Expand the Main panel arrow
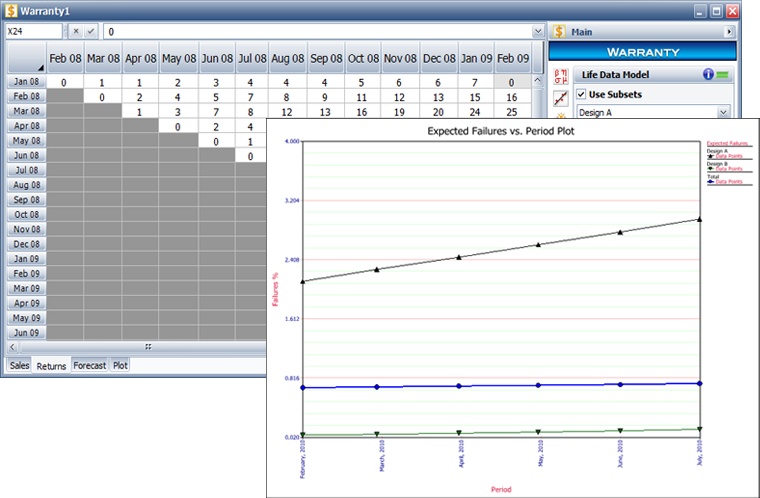Screen dimensions: 760x498 tap(729, 32)
